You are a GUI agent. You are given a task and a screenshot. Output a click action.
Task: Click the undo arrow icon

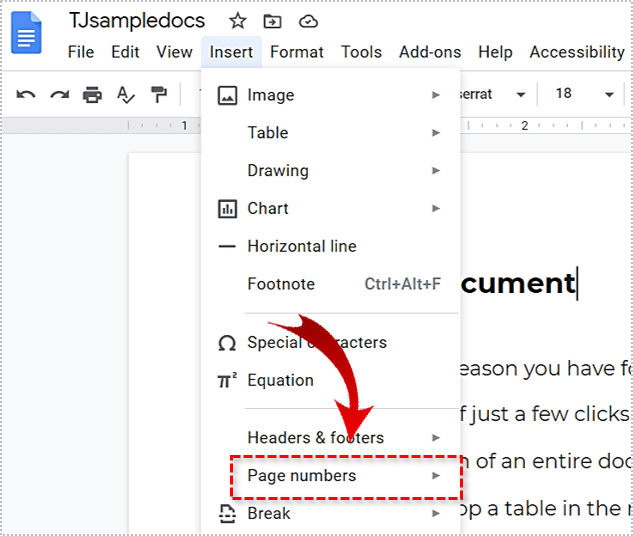26,94
